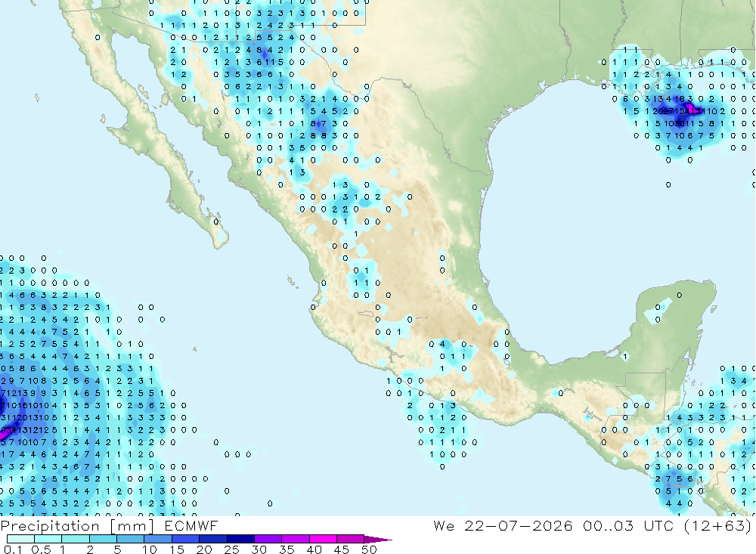Click the "22-07-2026" date text

(519, 525)
